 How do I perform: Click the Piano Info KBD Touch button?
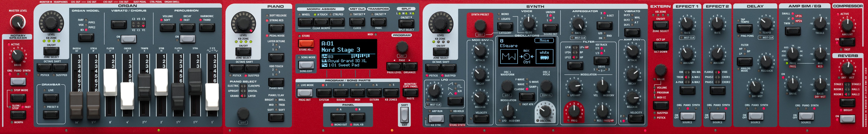click(276, 82)
